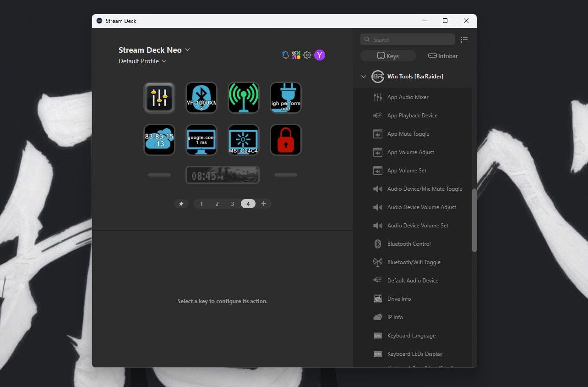
Task: Click the App Mute Toggle action icon
Action: pyautogui.click(x=378, y=134)
